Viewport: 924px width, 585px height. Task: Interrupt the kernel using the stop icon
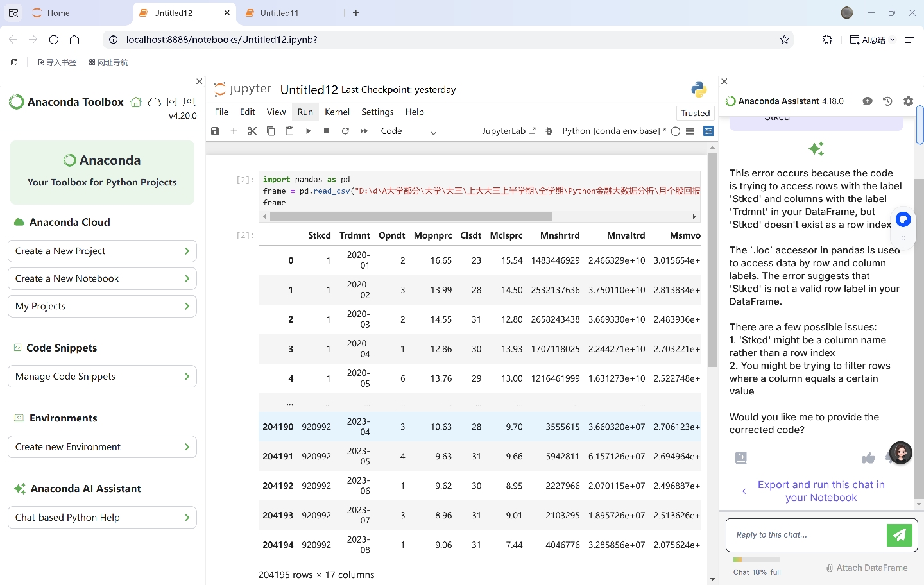pyautogui.click(x=327, y=131)
